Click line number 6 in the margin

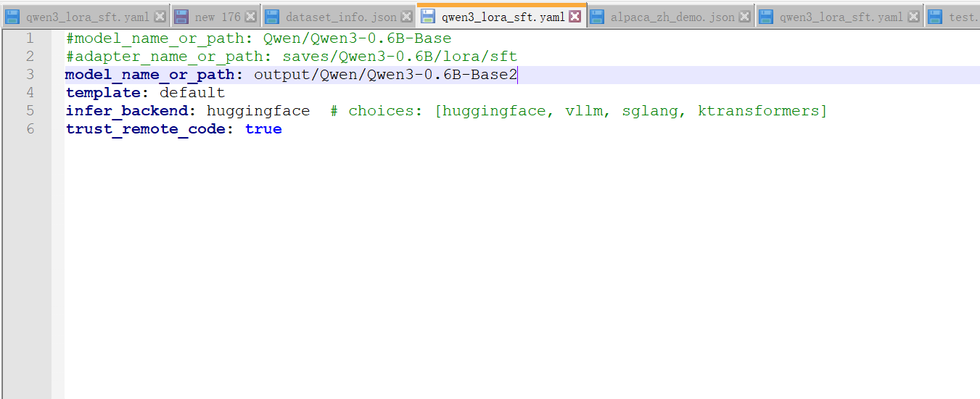[x=30, y=129]
